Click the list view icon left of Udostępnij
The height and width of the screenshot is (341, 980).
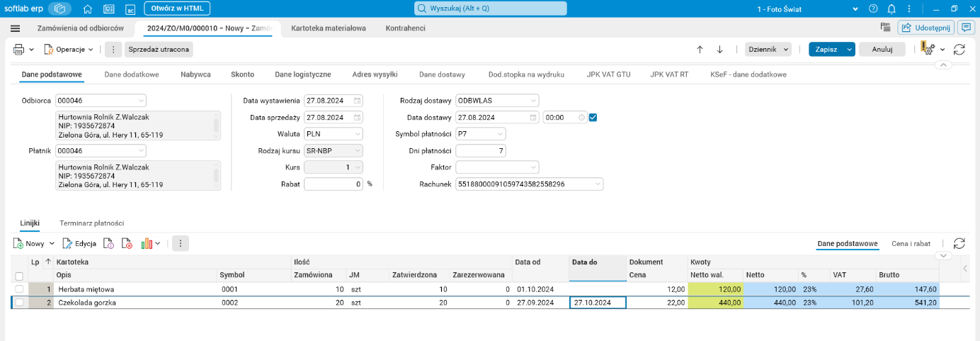[885, 28]
